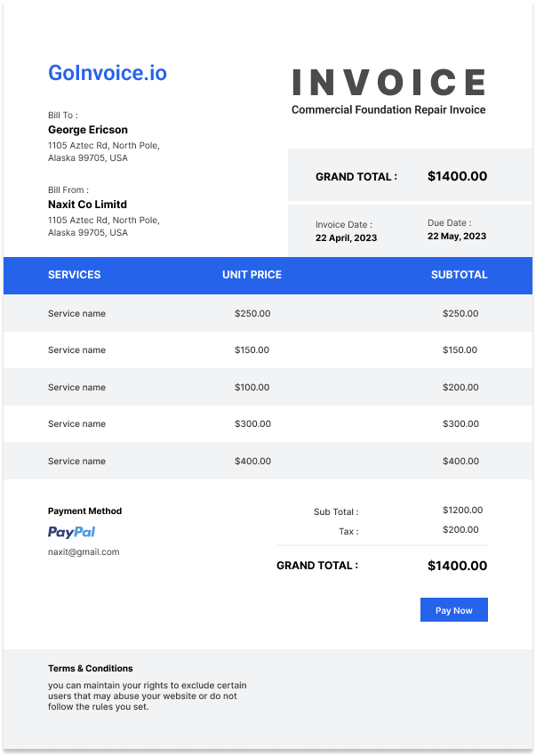Click the PayPal logo
This screenshot has width=536, height=756.
coord(71,532)
